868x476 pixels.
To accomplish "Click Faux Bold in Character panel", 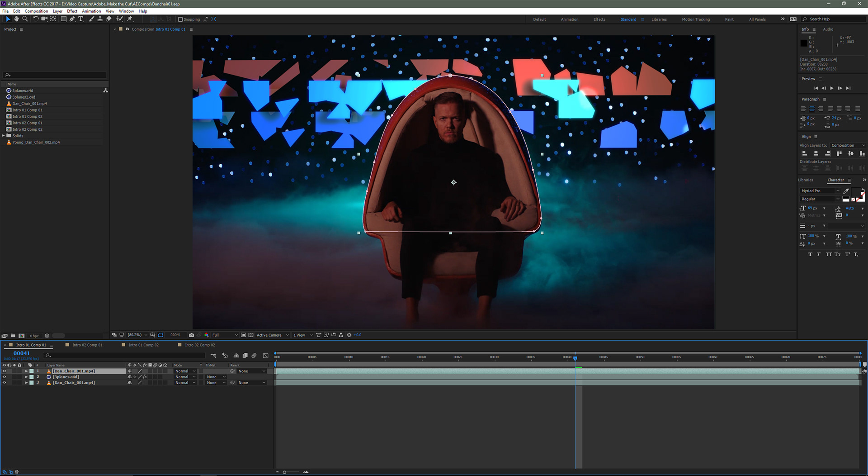I will 810,254.
